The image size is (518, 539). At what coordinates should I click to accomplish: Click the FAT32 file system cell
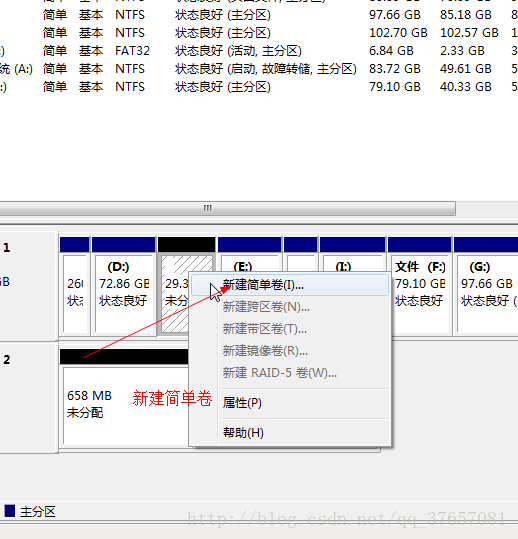[132, 51]
